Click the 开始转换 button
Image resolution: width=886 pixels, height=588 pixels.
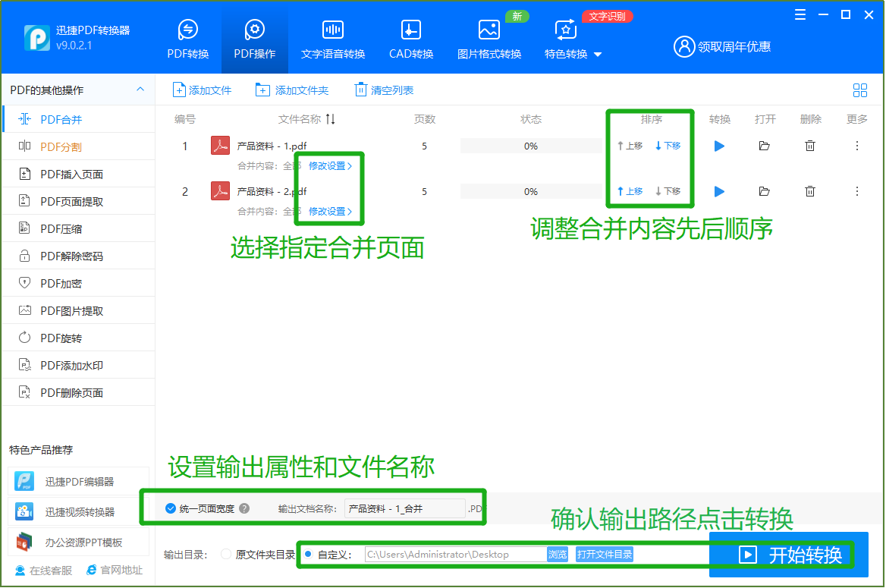pos(789,555)
